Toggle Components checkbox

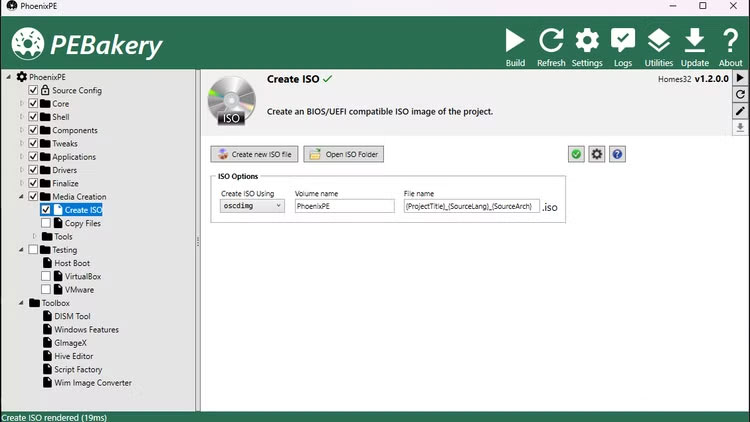click(33, 130)
